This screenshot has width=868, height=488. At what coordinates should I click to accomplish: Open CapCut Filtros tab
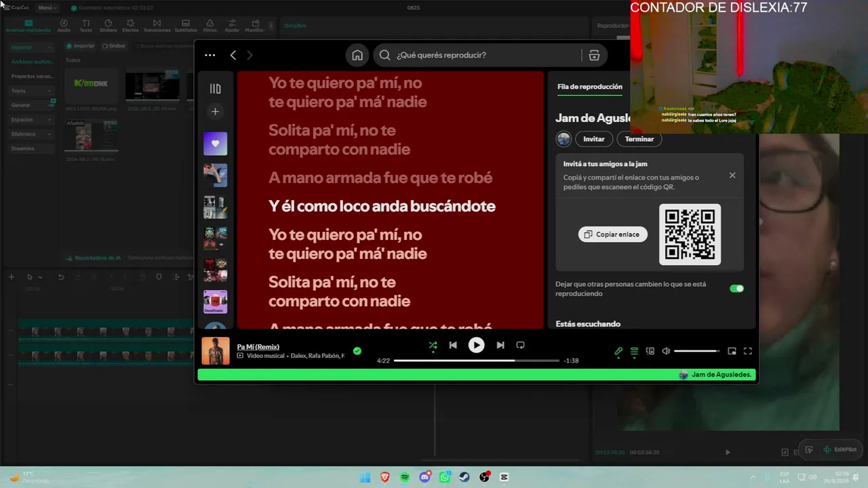click(210, 26)
